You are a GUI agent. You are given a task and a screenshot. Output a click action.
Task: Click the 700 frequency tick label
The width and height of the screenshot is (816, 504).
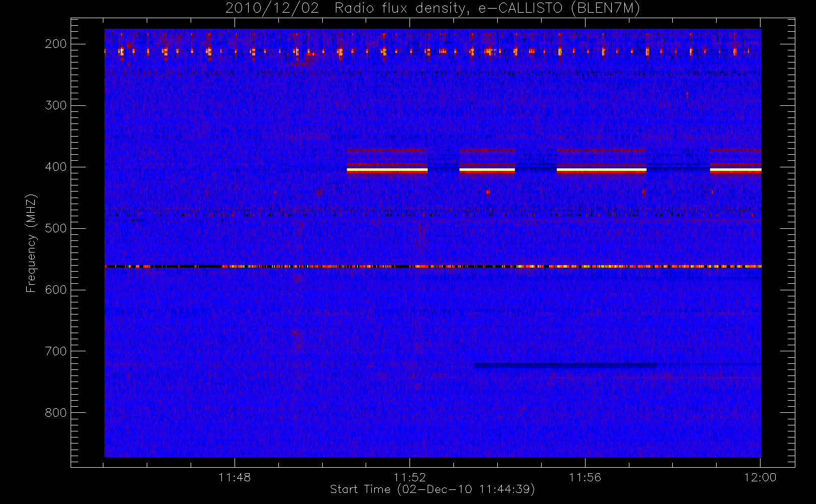point(56,351)
